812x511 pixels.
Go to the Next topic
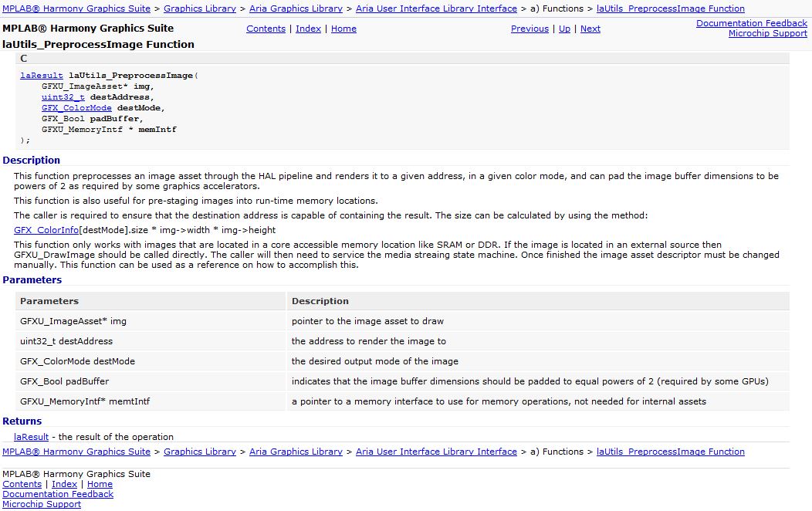tap(590, 29)
